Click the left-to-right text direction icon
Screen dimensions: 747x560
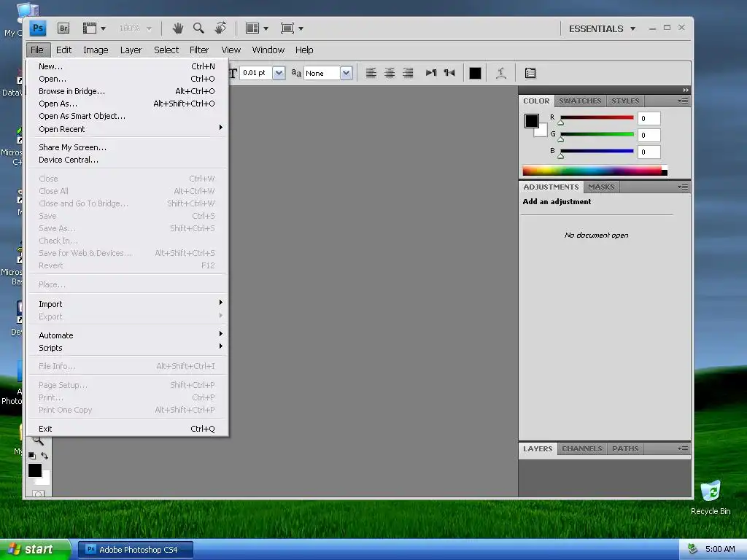(431, 73)
